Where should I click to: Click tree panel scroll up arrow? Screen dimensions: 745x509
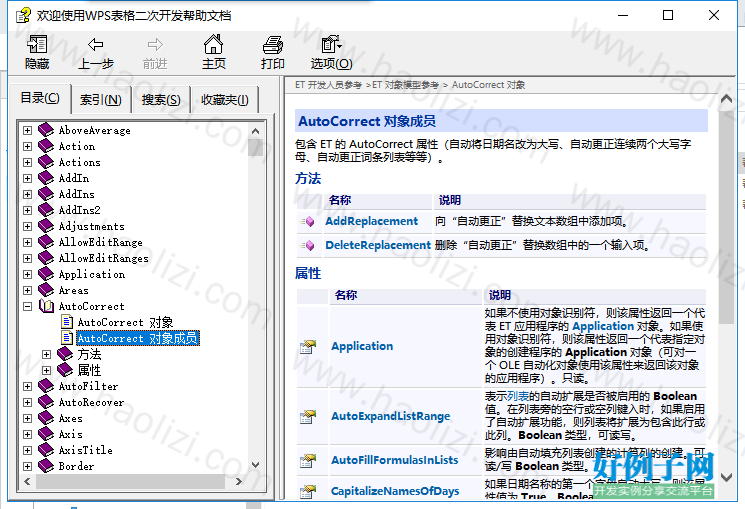pyautogui.click(x=256, y=131)
